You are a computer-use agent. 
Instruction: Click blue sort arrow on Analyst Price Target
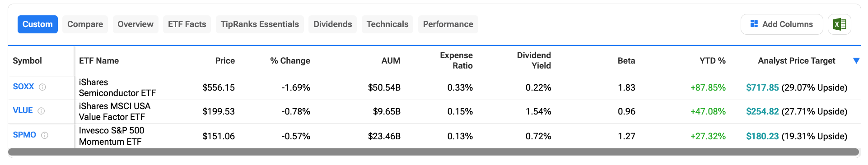click(856, 61)
